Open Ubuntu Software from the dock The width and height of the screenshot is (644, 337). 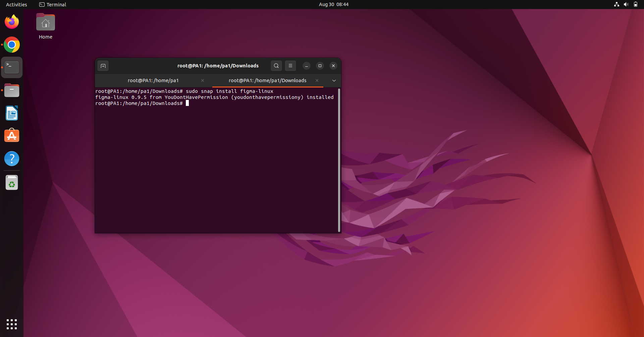(x=11, y=135)
